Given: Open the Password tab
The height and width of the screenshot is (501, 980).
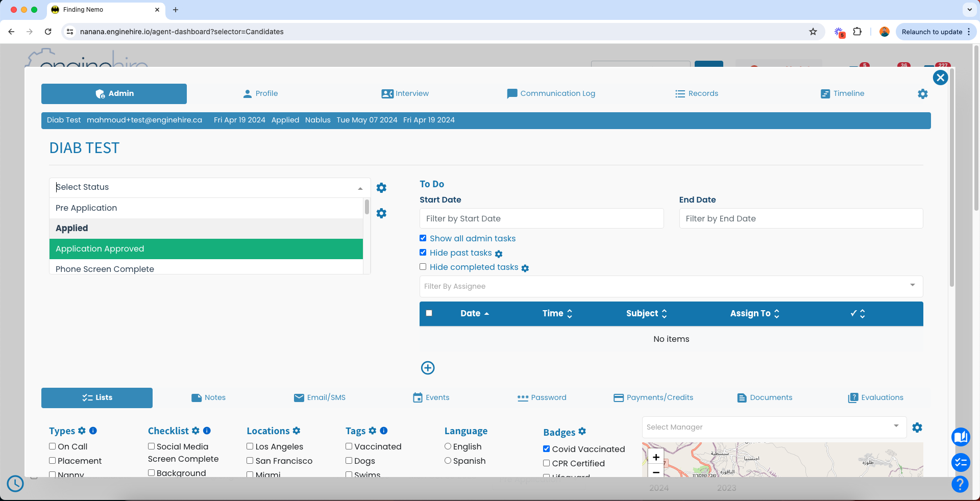Looking at the screenshot, I should [542, 398].
